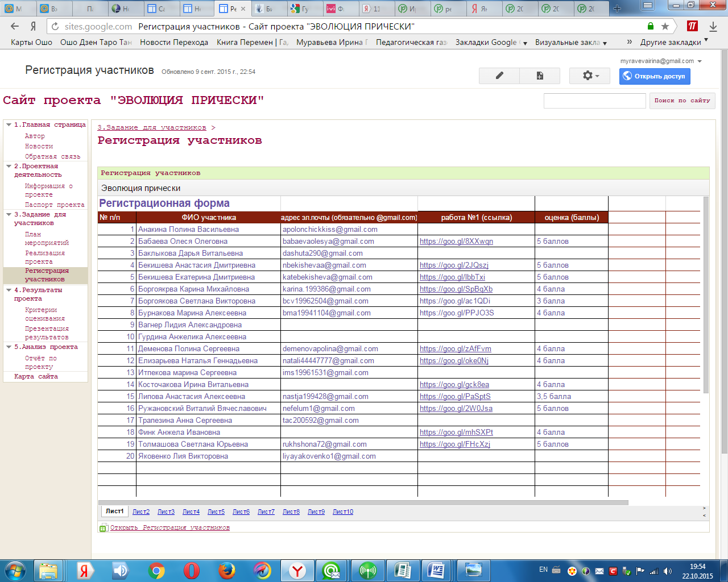
Task: Switch to the Лист8 sheet tab
Action: coord(291,512)
